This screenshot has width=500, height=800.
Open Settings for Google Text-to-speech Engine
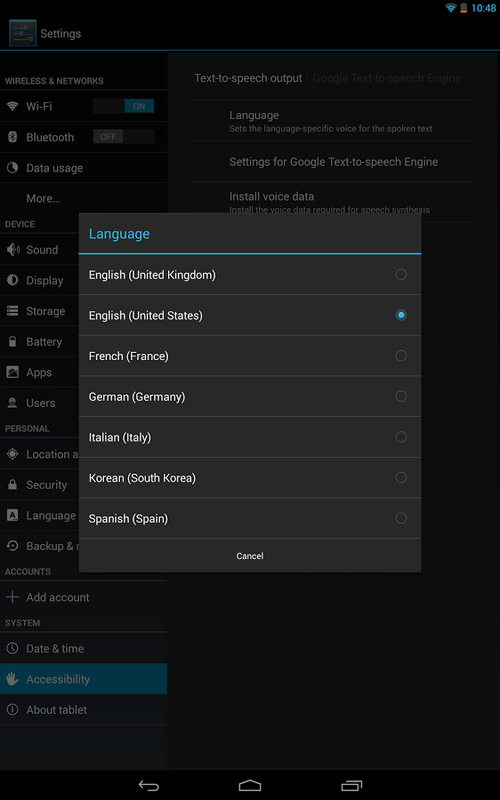pos(333,162)
